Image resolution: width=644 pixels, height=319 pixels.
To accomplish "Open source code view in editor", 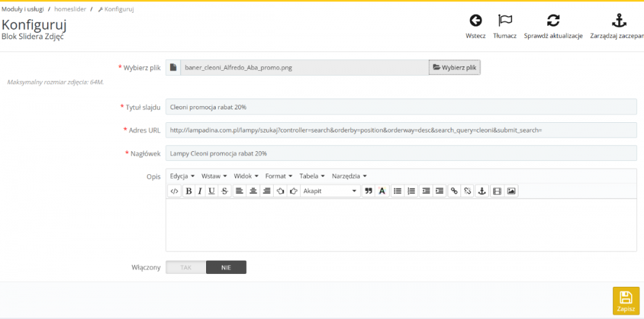I will point(174,191).
